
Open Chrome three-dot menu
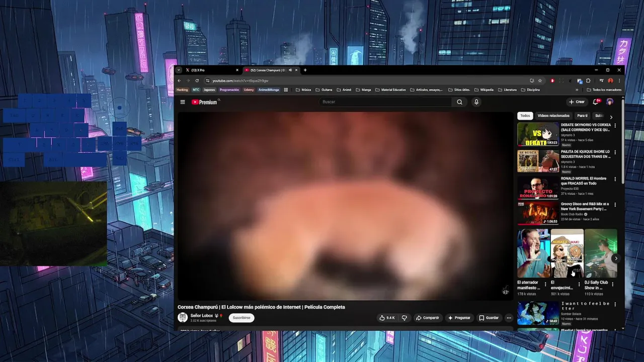click(619, 80)
